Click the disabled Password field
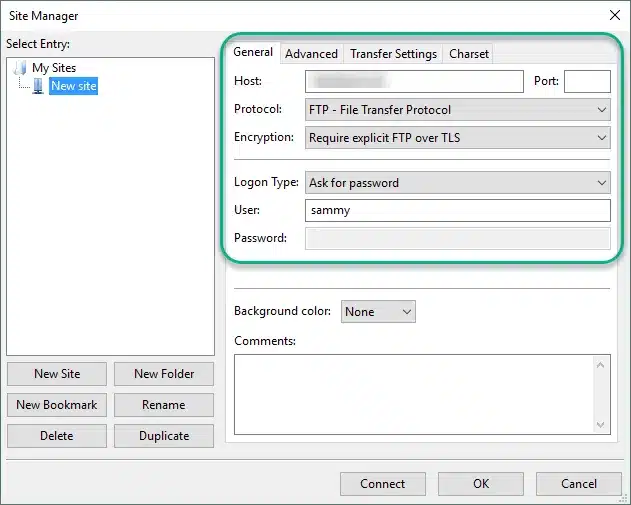 click(458, 238)
